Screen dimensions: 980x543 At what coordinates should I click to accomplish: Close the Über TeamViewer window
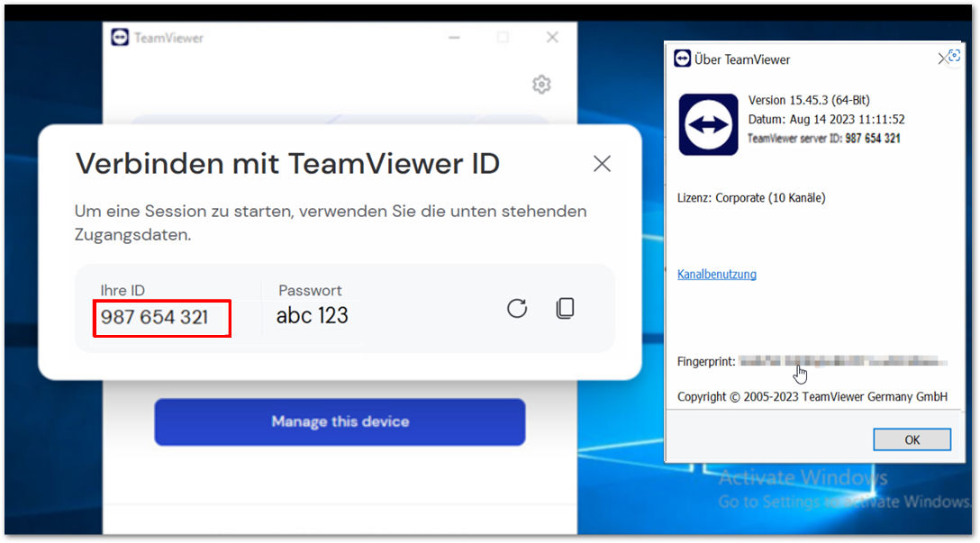coord(942,59)
